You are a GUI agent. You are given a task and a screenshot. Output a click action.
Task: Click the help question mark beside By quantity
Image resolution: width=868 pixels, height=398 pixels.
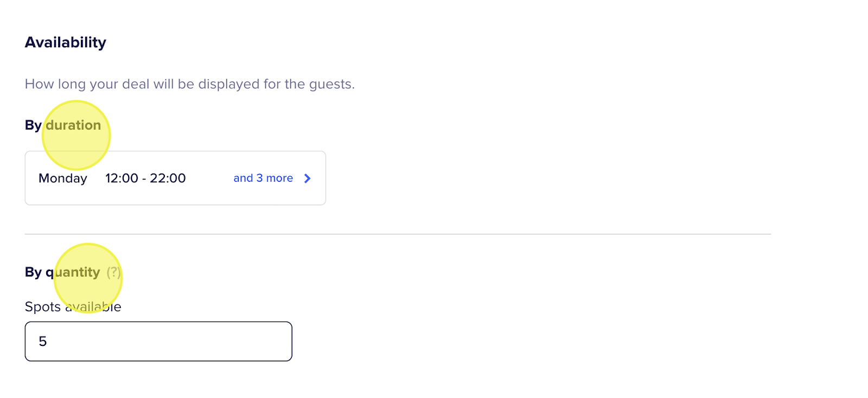pyautogui.click(x=113, y=272)
